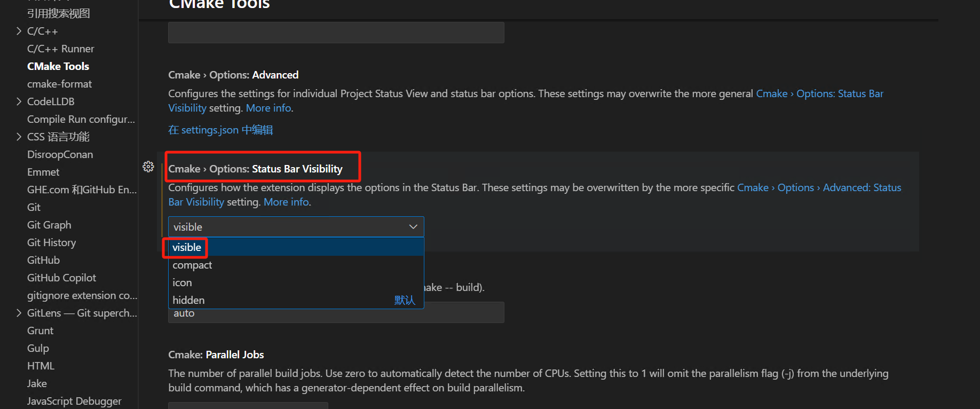This screenshot has width=980, height=409.
Task: Choose hidden default option
Action: [296, 300]
